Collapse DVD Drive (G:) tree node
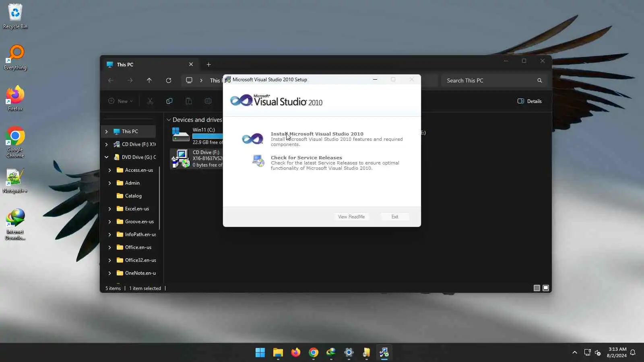Screen dimensions: 644x362 106,157
